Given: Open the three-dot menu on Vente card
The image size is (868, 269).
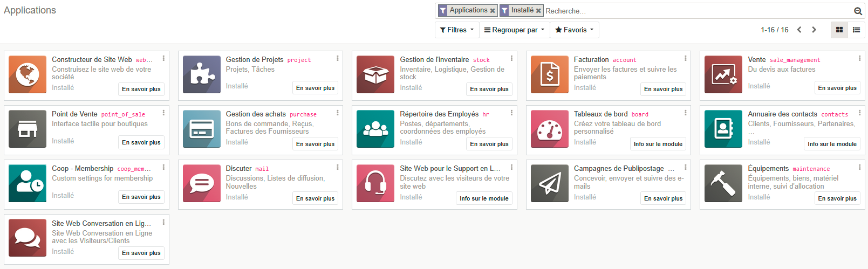Looking at the screenshot, I should click(859, 58).
